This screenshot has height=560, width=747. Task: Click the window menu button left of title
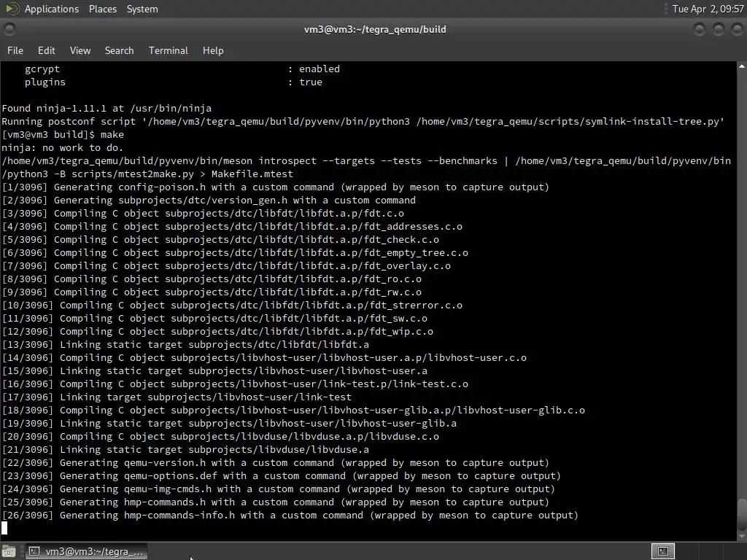point(9,29)
